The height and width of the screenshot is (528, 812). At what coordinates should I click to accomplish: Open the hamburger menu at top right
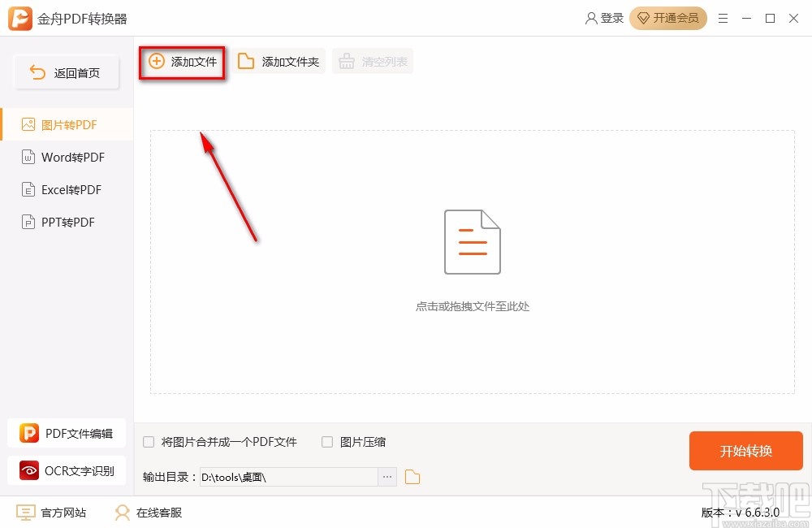tap(723, 18)
